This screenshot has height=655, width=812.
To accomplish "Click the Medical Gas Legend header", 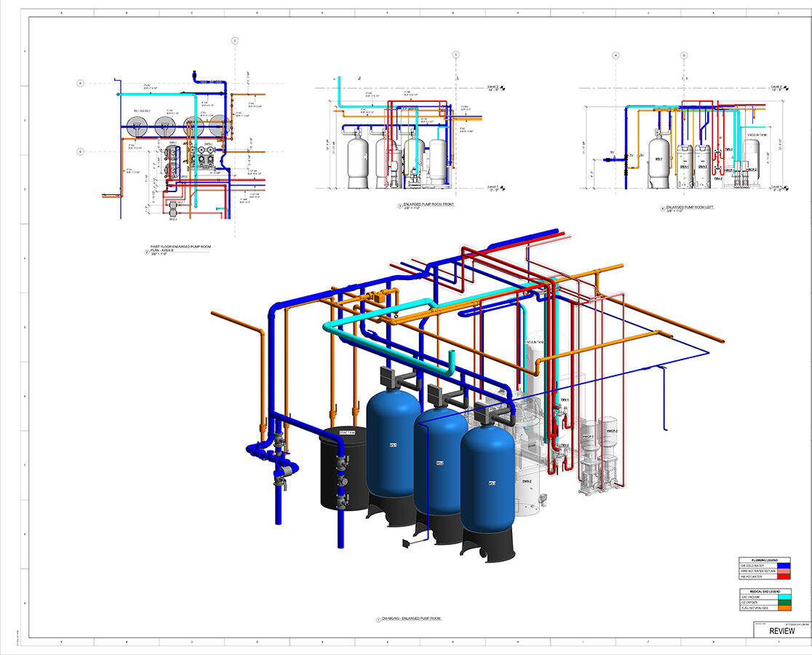I will [763, 592].
